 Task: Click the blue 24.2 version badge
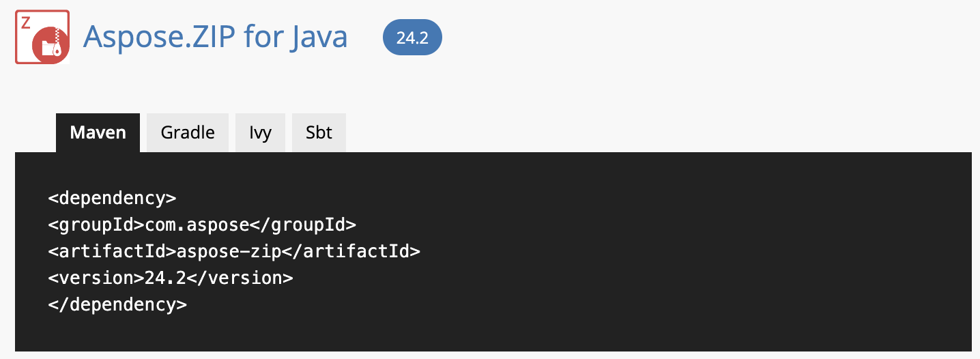click(412, 38)
